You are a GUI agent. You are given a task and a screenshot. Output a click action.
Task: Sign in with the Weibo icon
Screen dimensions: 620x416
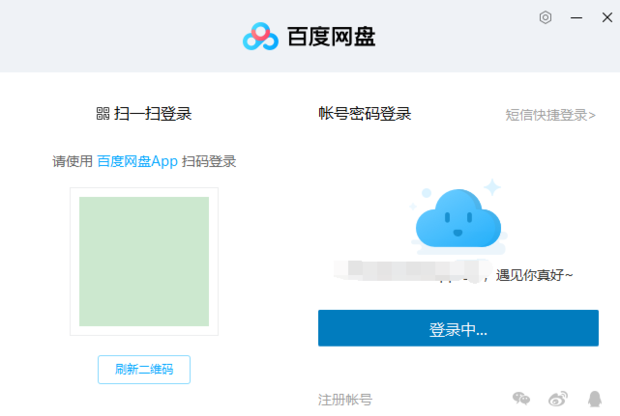click(x=558, y=399)
